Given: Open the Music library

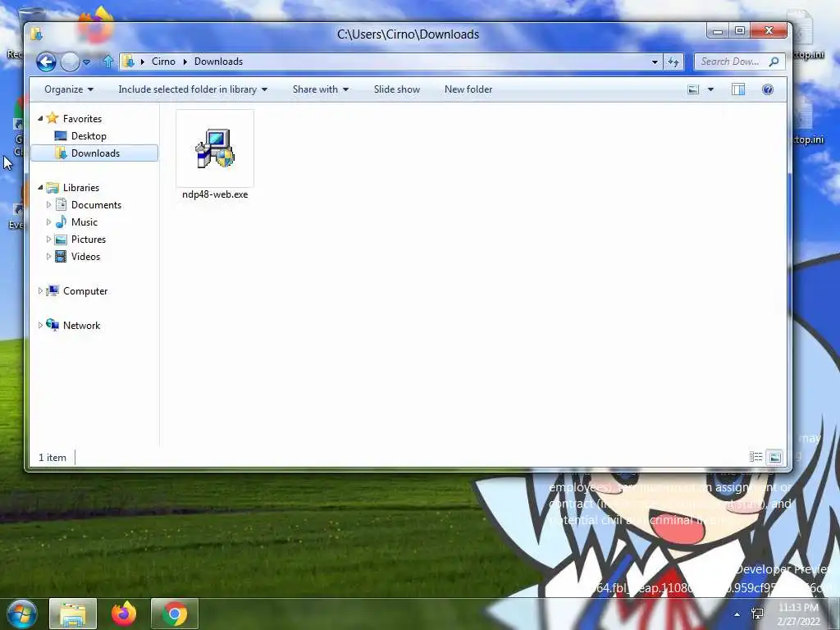Looking at the screenshot, I should [84, 221].
